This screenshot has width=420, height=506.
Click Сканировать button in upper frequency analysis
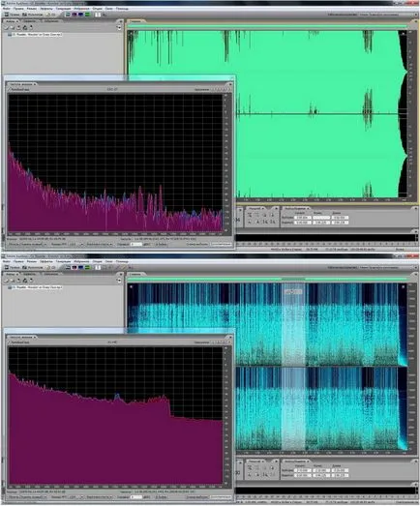tap(222, 244)
